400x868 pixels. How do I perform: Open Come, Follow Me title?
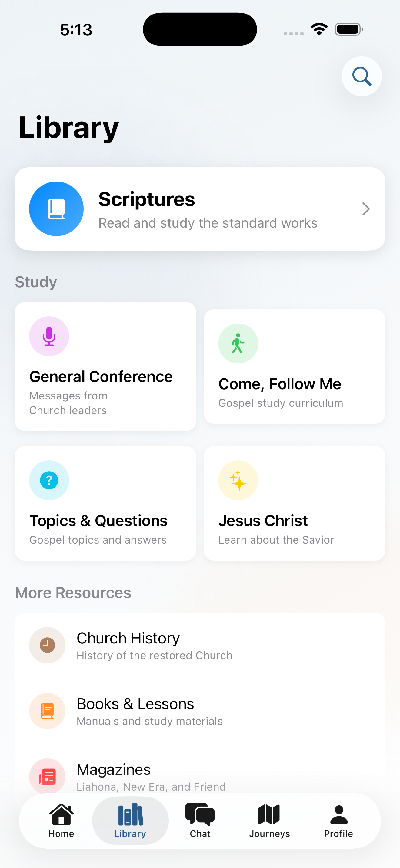pos(280,384)
